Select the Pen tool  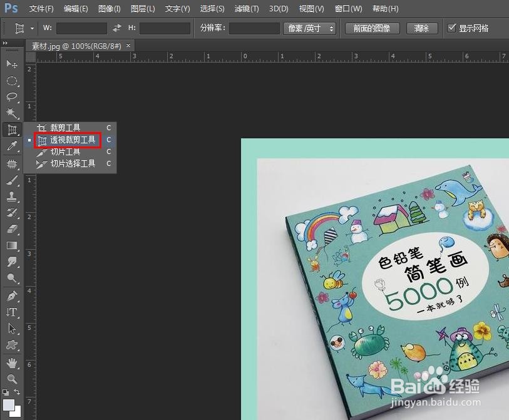[12, 296]
